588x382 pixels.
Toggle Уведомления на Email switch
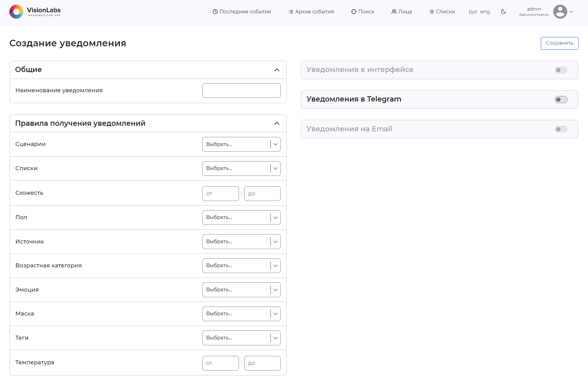tap(561, 129)
